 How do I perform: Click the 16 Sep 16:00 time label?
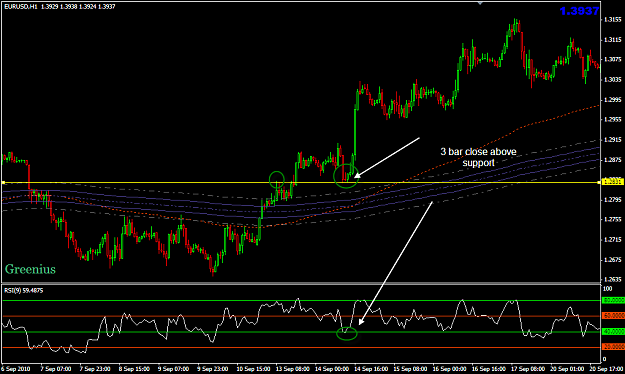[489, 369]
